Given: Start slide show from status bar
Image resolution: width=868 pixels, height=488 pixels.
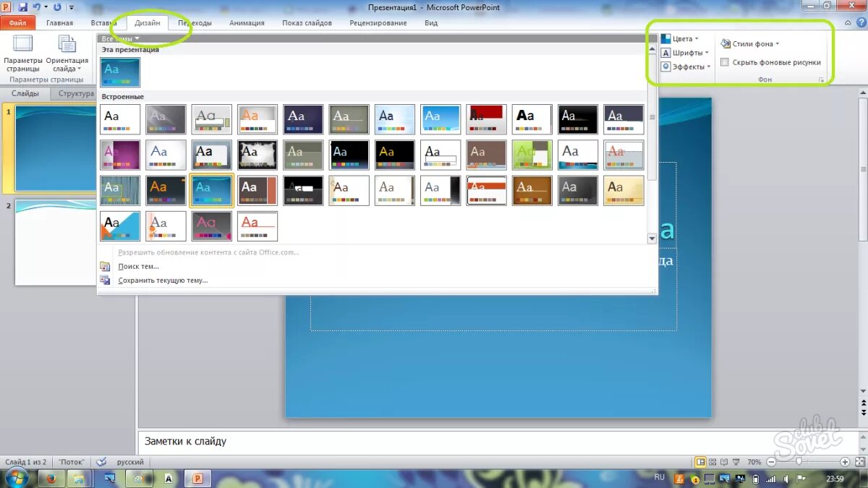Looking at the screenshot, I should tap(736, 461).
